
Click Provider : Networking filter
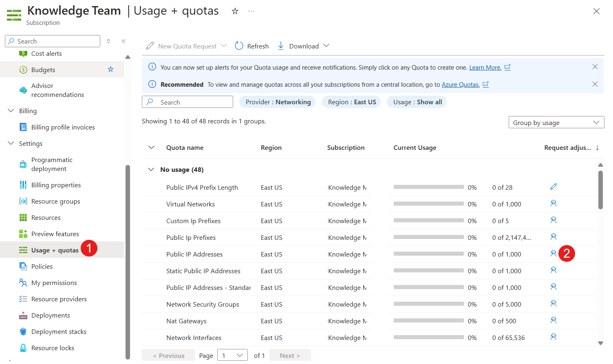[278, 102]
